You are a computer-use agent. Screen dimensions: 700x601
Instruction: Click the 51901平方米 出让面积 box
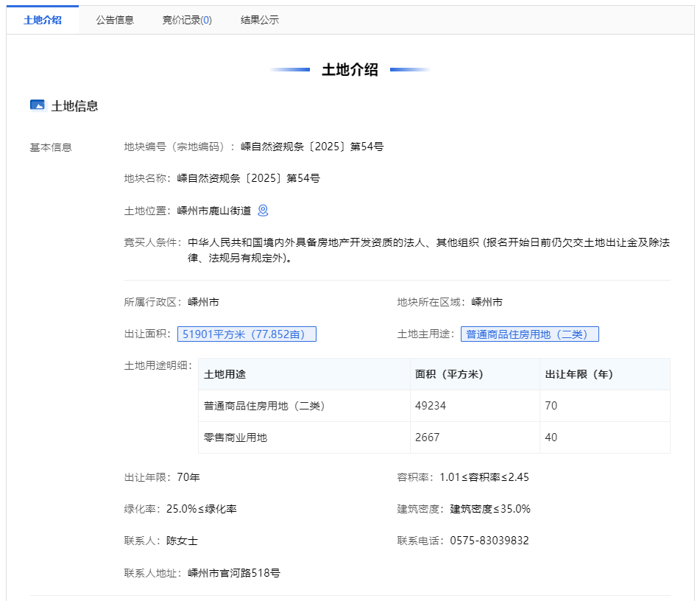click(247, 334)
